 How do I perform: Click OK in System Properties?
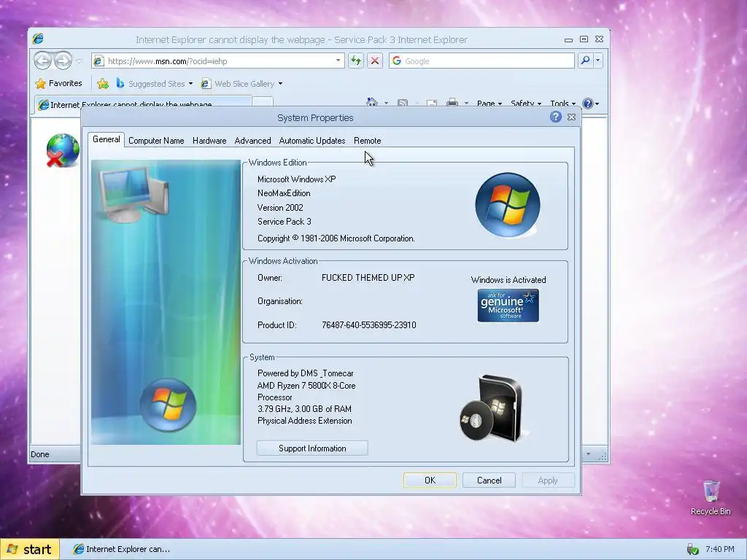(430, 481)
